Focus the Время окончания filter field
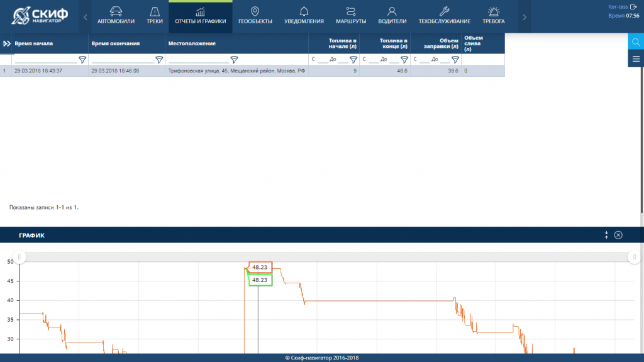The image size is (644, 362). click(x=123, y=60)
